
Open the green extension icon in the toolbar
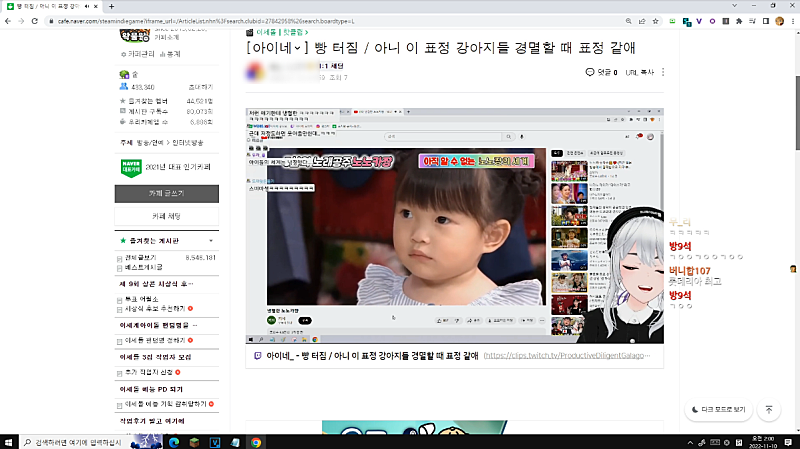(x=672, y=21)
